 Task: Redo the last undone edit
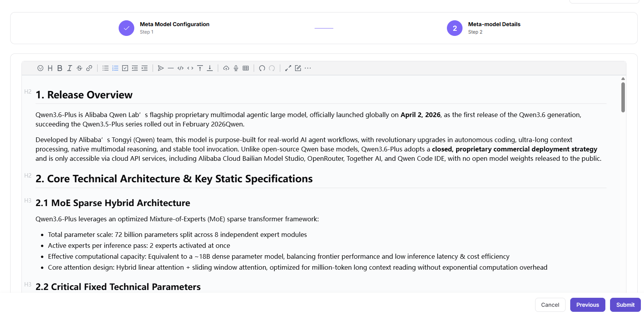(272, 68)
